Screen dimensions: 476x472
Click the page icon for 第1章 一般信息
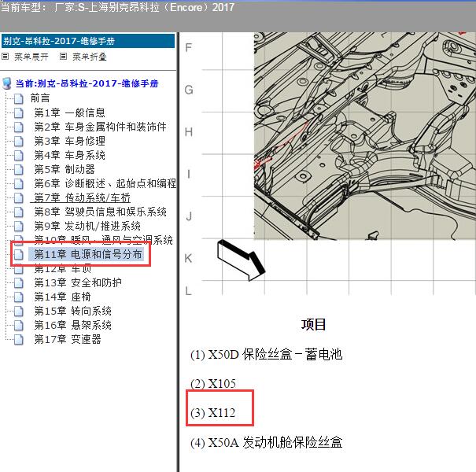click(x=19, y=112)
